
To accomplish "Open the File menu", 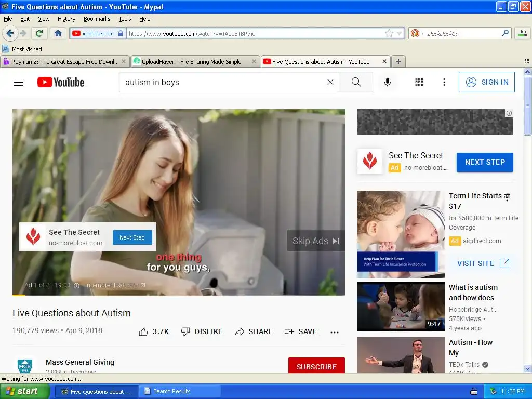I will [x=8, y=19].
